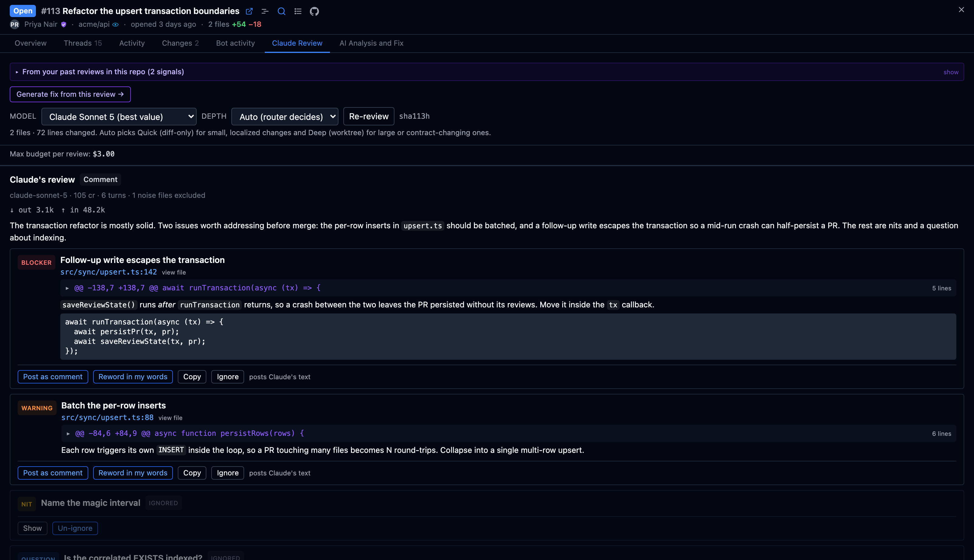Click the PR author avatar
Image resolution: width=974 pixels, height=560 pixels.
click(x=15, y=25)
